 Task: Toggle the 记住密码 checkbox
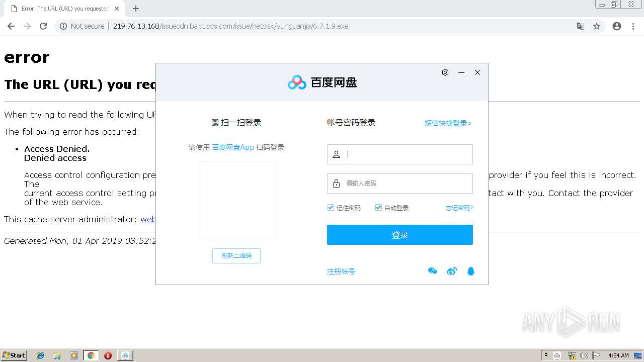[331, 208]
